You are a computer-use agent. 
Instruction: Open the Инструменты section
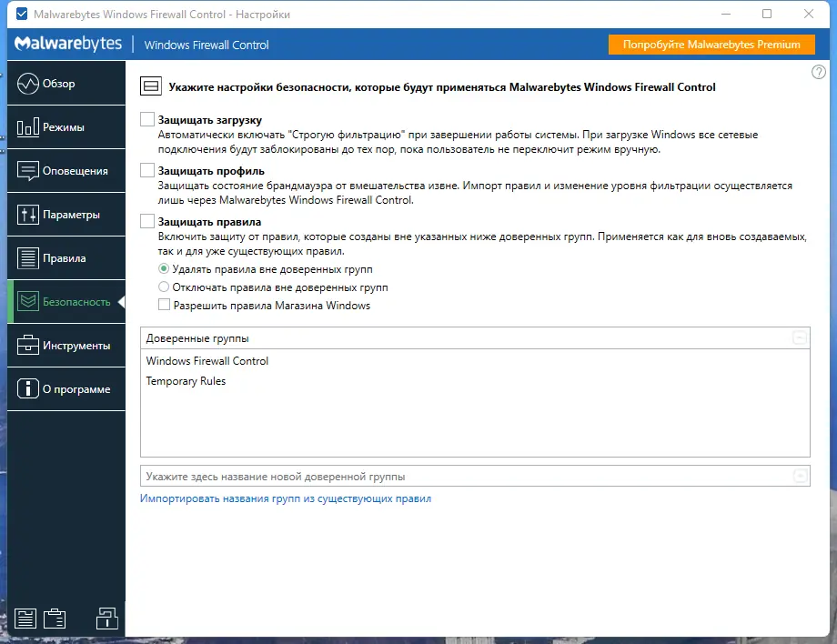point(66,346)
